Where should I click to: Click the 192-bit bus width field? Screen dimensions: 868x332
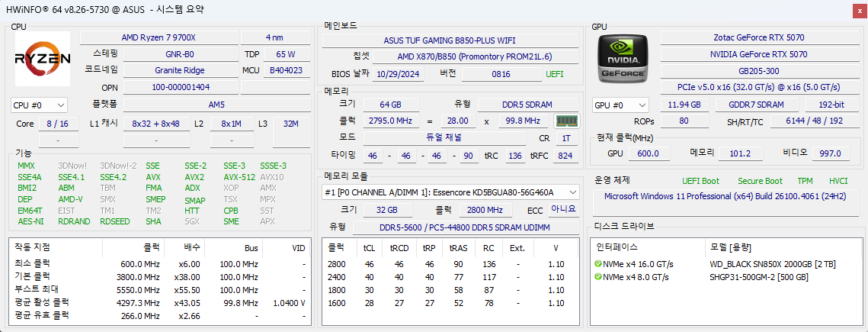pos(831,105)
